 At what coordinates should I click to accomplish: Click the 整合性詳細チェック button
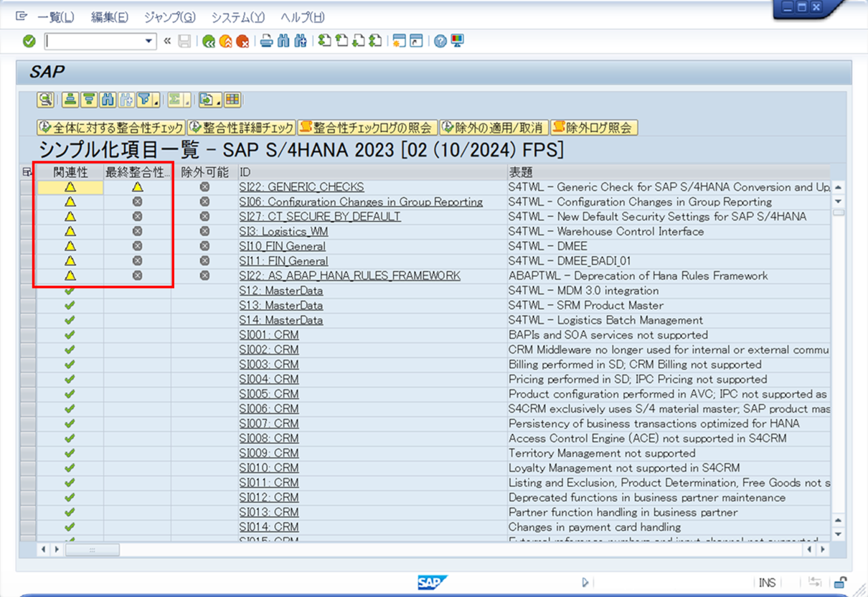coord(242,128)
